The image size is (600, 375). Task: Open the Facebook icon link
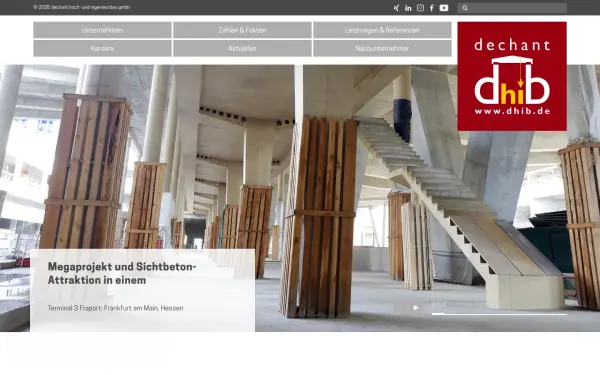pyautogui.click(x=432, y=8)
